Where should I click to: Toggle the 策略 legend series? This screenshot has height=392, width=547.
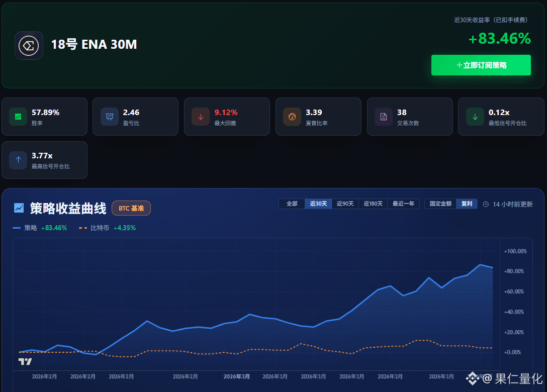(x=40, y=228)
